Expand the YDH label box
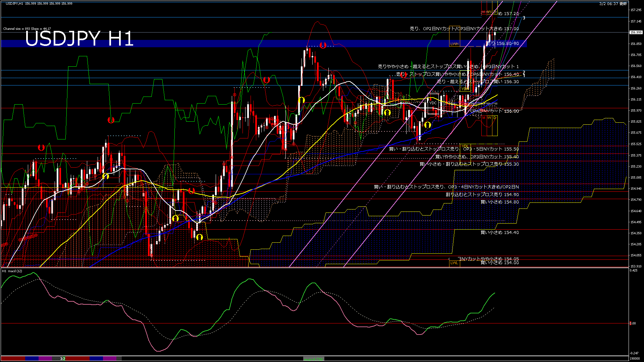The image size is (644, 362). [x=465, y=89]
